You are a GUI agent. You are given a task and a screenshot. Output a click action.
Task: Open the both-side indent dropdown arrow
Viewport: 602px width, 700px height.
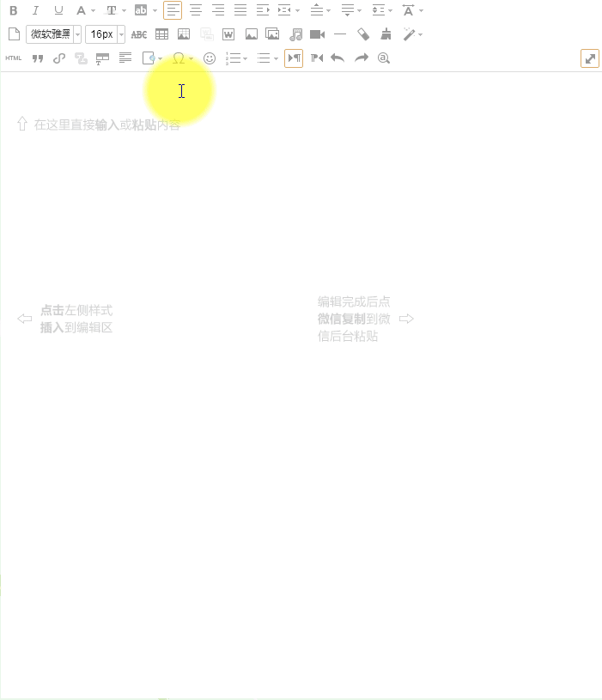[298, 10]
